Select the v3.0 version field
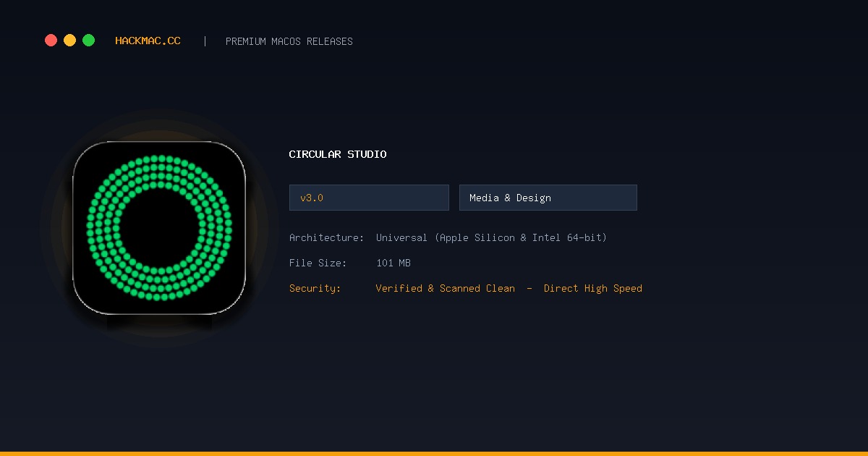868x456 pixels. (x=369, y=198)
